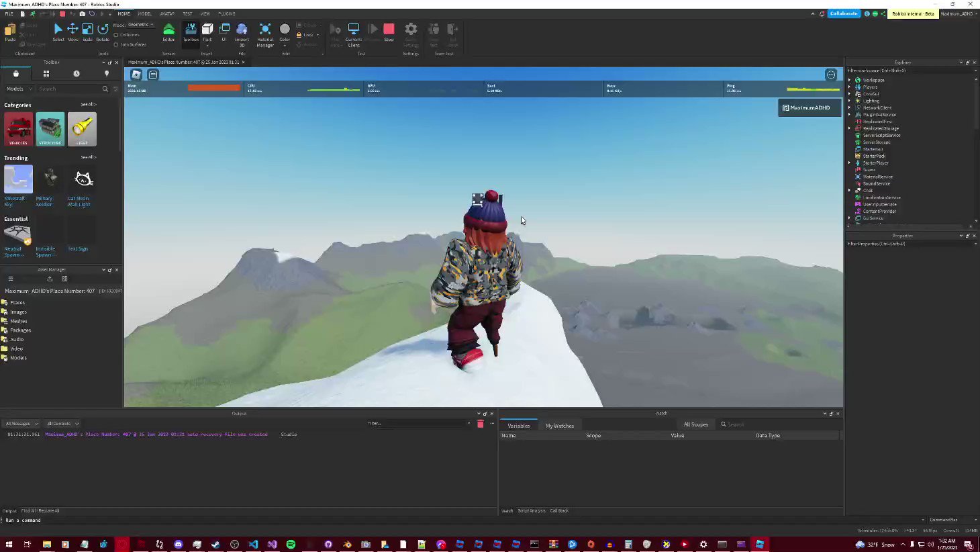
Task: Choose the Structure category thumbnail
Action: point(50,129)
